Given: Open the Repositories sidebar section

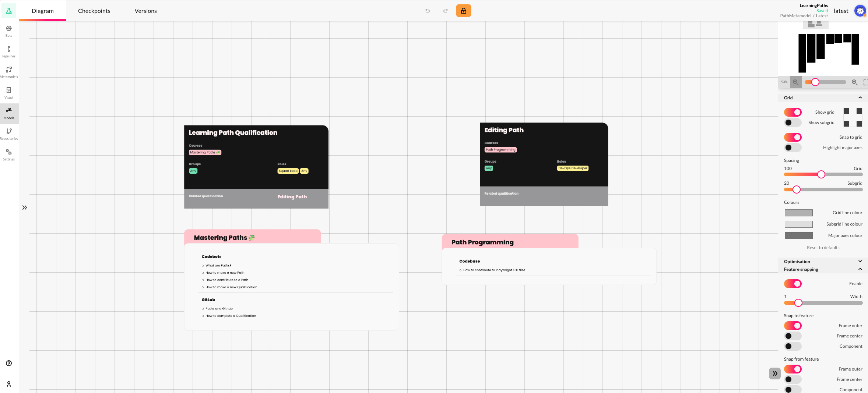Looking at the screenshot, I should point(9,134).
